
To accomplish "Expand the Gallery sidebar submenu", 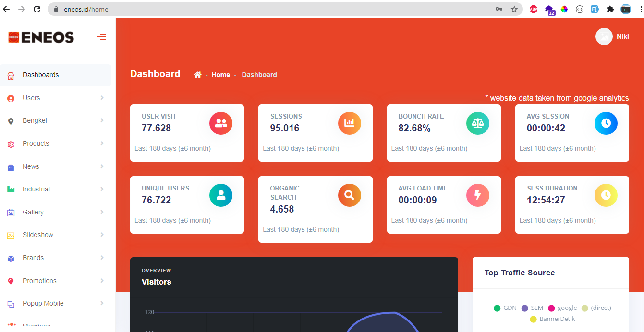I will [33, 212].
